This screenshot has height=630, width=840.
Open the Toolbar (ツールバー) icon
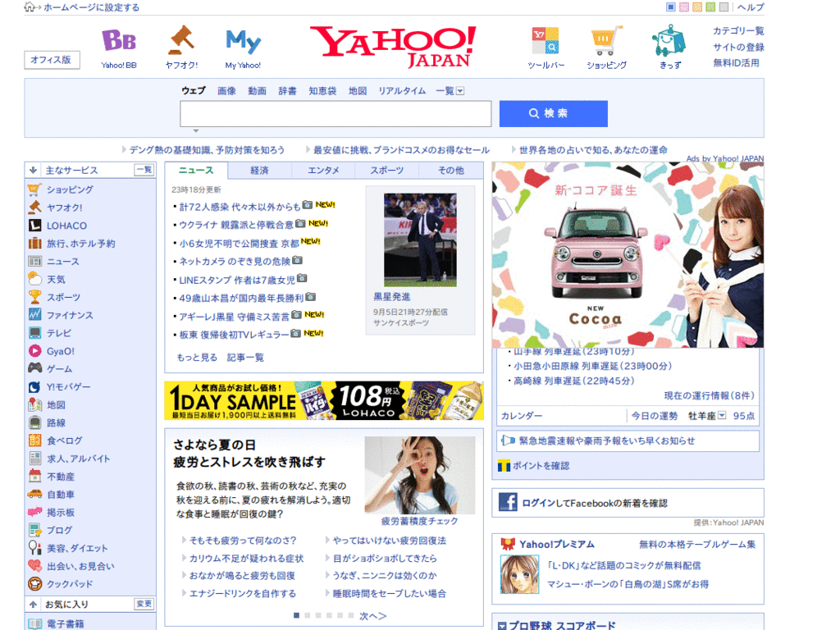(546, 41)
